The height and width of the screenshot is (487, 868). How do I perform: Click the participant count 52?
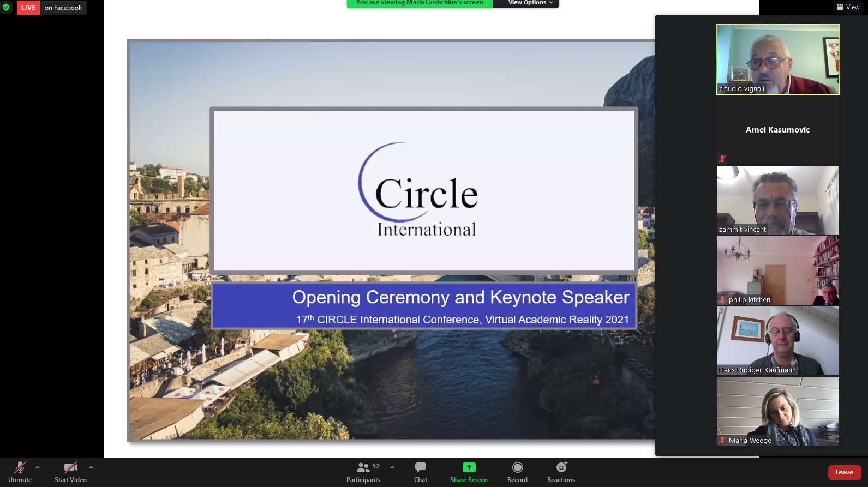click(x=376, y=466)
